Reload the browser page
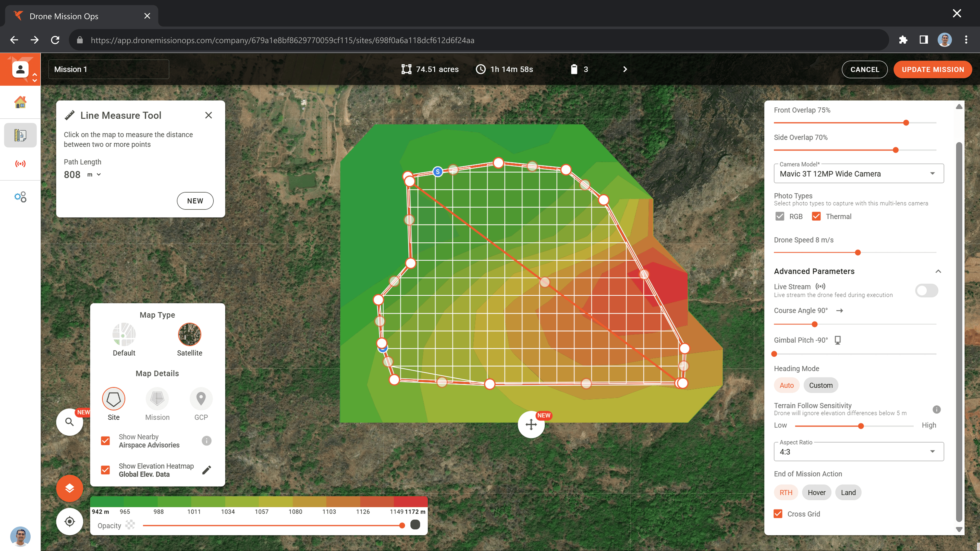The width and height of the screenshot is (980, 551). coord(56,40)
